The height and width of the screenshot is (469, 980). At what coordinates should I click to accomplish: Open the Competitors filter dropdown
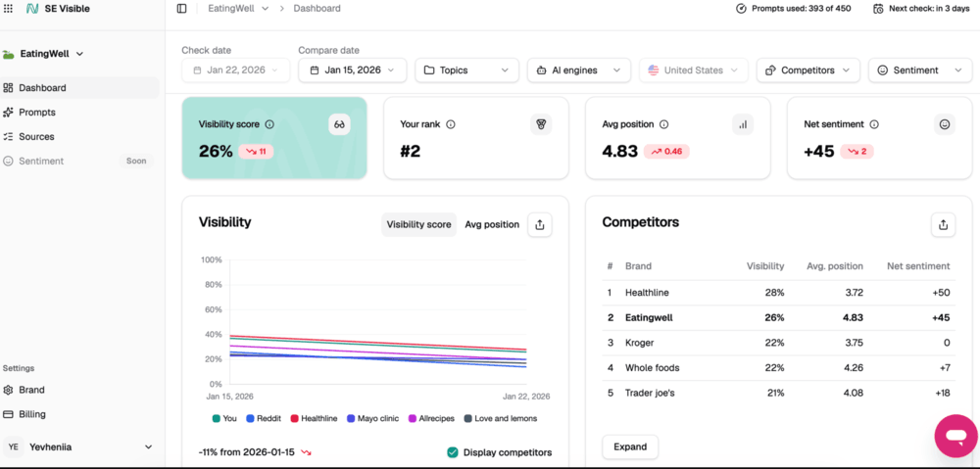pyautogui.click(x=808, y=70)
